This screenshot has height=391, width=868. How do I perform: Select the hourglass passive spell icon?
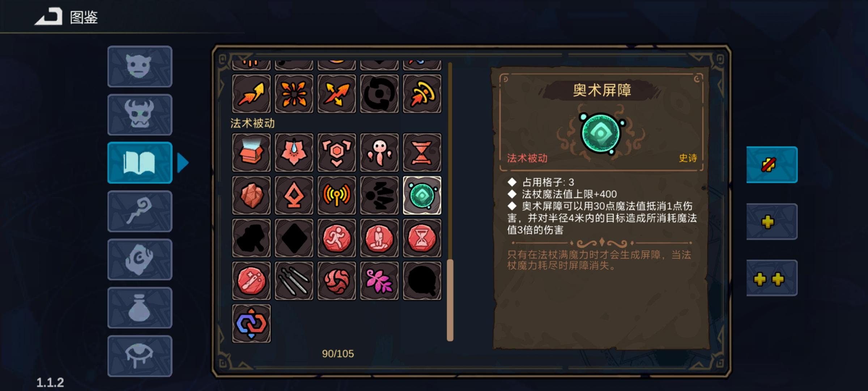pos(422,152)
